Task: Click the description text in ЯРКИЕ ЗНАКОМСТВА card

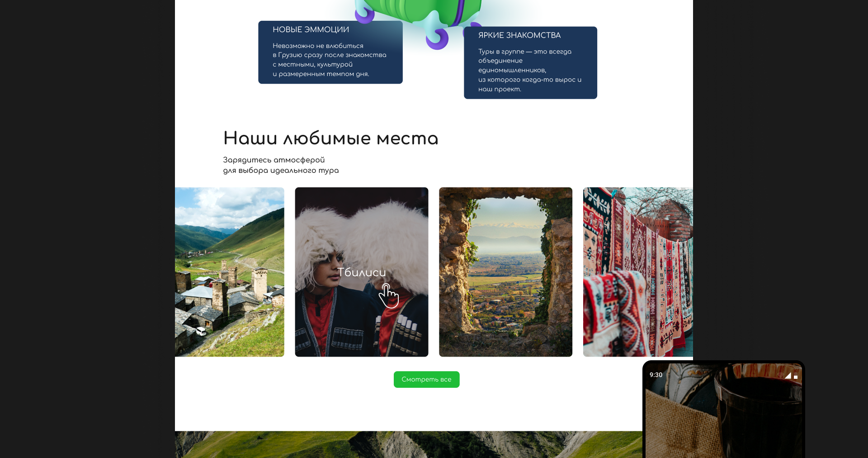Action: pyautogui.click(x=529, y=70)
